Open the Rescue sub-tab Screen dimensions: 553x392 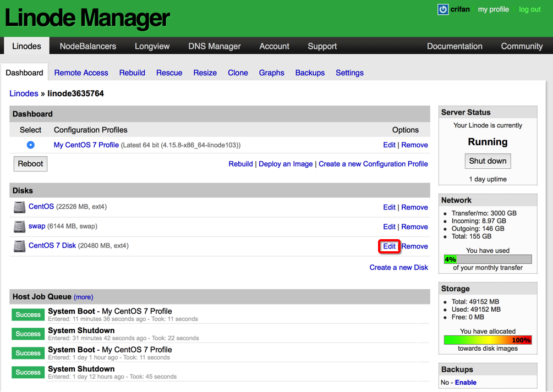tap(169, 73)
